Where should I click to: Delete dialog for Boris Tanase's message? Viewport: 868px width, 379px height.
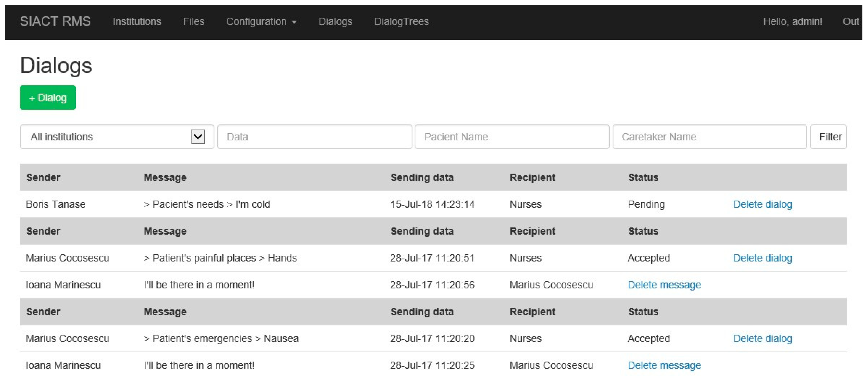pos(762,204)
